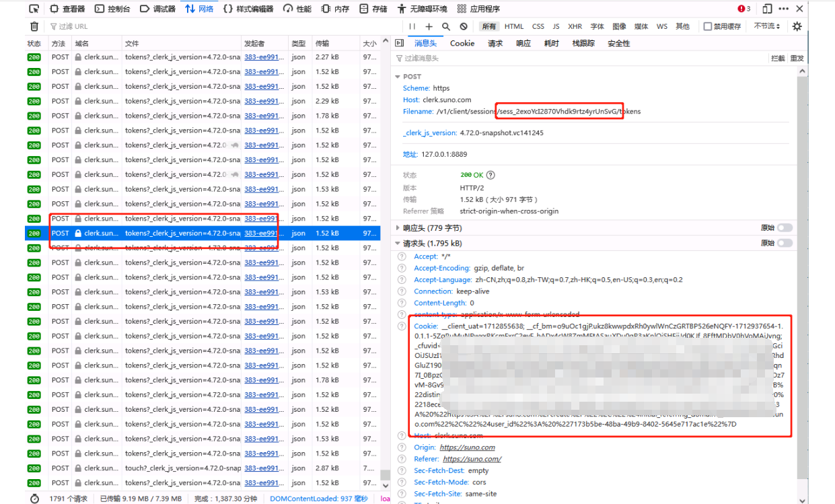835x504 pixels.
Task: Show the Cookie tab in details pane
Action: coord(462,43)
